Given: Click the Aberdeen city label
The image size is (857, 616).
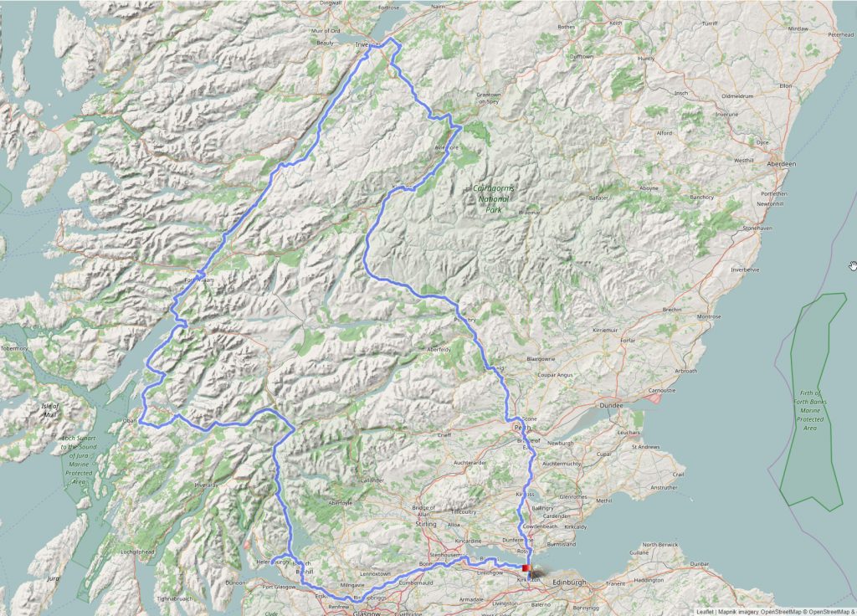Looking at the screenshot, I should coord(782,164).
